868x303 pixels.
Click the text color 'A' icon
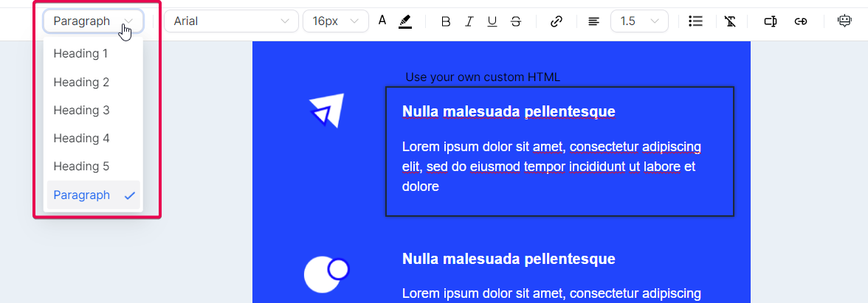(382, 21)
